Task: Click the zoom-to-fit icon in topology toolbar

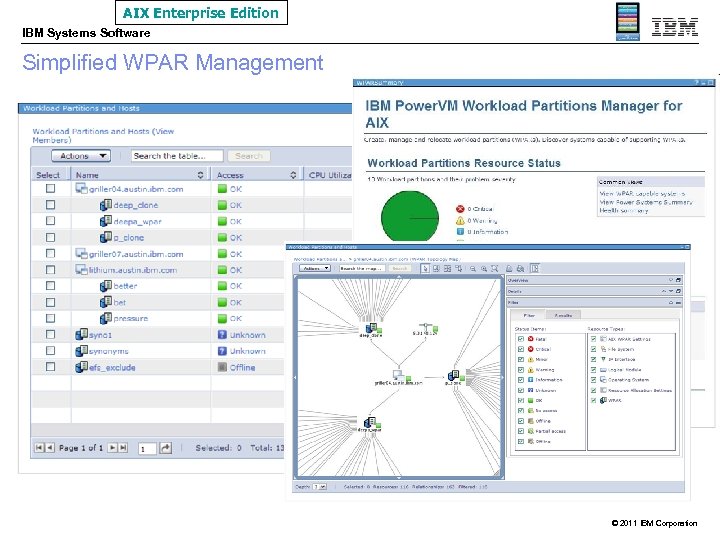Action: (495, 268)
